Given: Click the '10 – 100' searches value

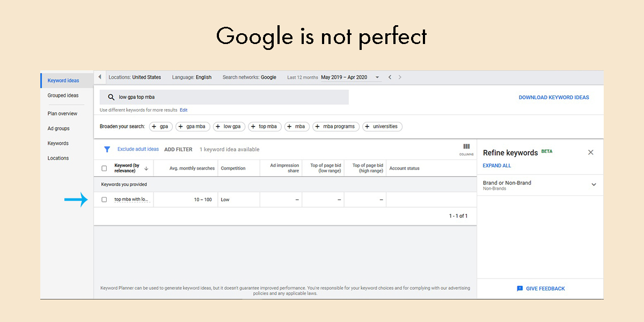Looking at the screenshot, I should click(203, 200).
